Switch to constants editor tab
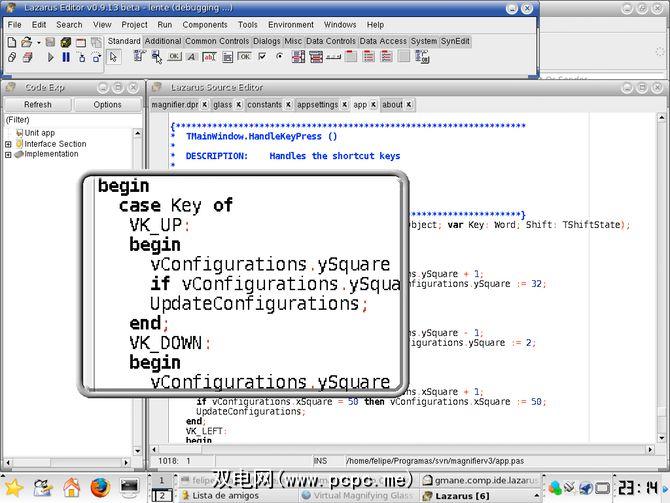 [x=264, y=105]
